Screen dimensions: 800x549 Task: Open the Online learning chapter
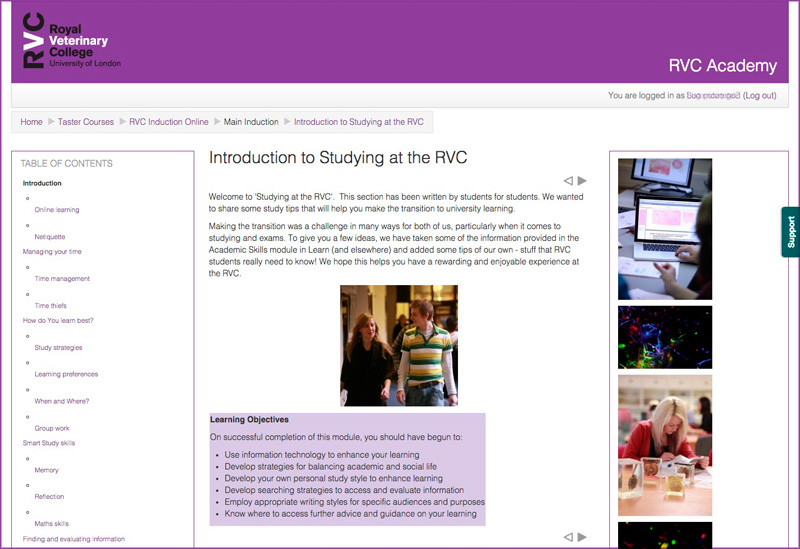coord(57,210)
